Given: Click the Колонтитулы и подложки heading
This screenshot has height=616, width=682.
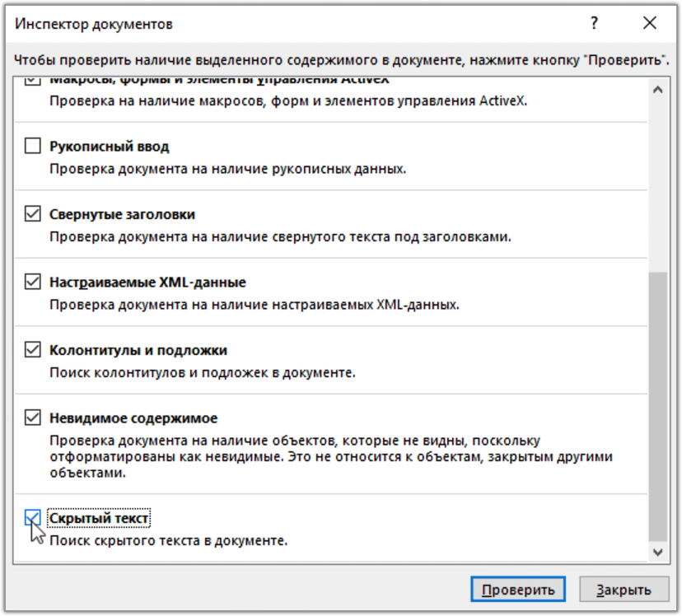Looking at the screenshot, I should pos(138,350).
